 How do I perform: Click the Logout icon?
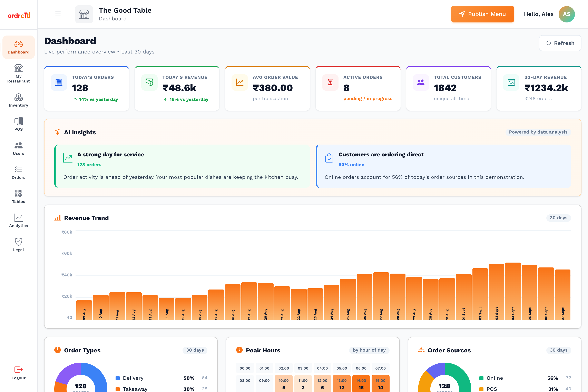coord(19,370)
